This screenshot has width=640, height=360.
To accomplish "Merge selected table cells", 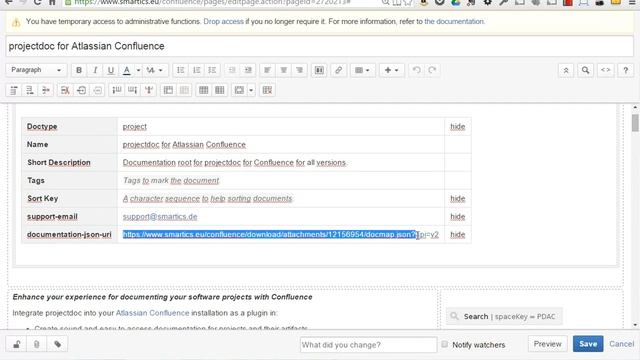I will tap(168, 90).
